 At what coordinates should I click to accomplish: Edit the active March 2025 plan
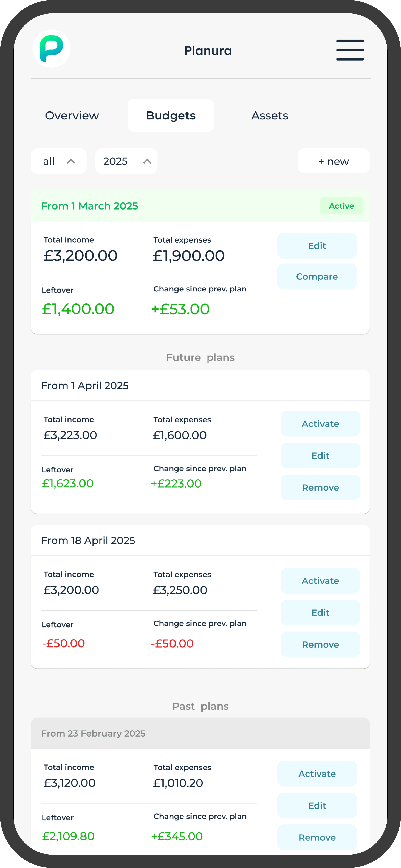click(317, 246)
